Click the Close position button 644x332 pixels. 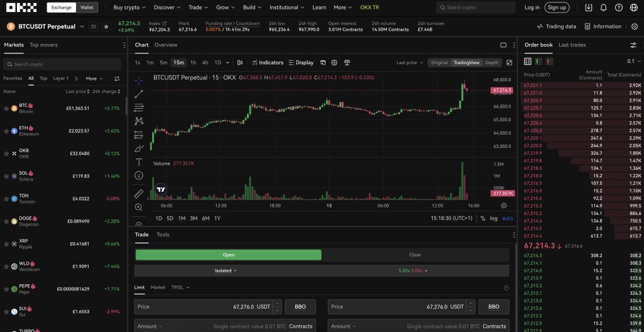415,255
